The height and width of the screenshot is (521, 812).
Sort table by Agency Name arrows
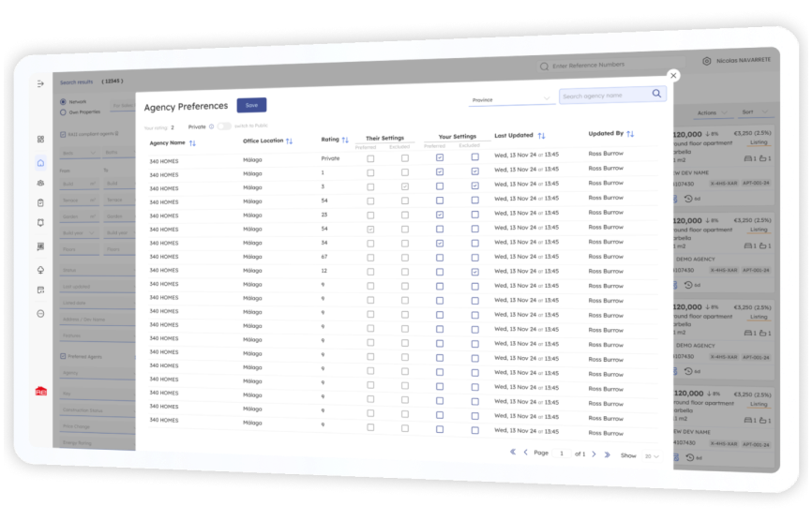tap(192, 143)
